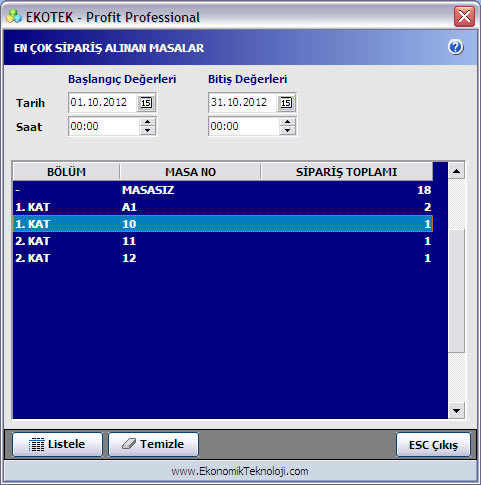Sort by MASA NO column header

[x=190, y=172]
